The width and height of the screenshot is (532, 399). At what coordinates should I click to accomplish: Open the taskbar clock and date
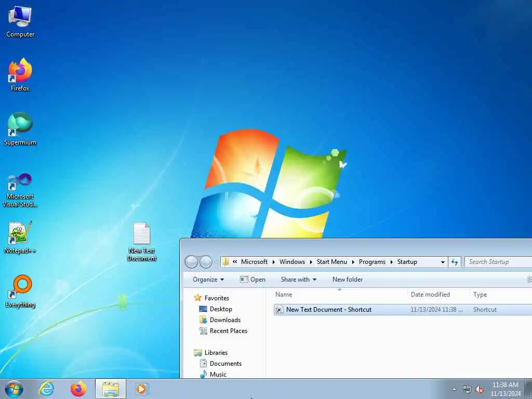click(x=506, y=389)
